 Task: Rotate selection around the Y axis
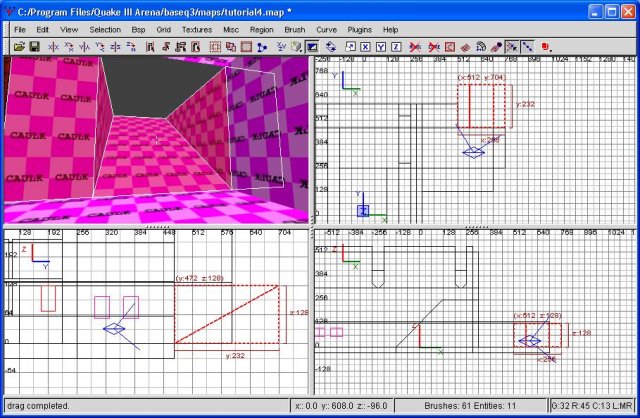coord(100,47)
